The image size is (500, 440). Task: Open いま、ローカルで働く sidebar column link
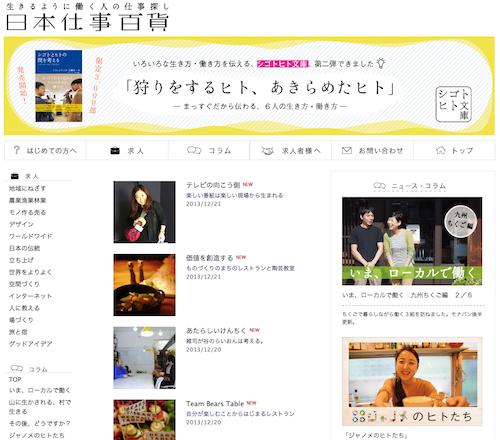click(x=40, y=390)
